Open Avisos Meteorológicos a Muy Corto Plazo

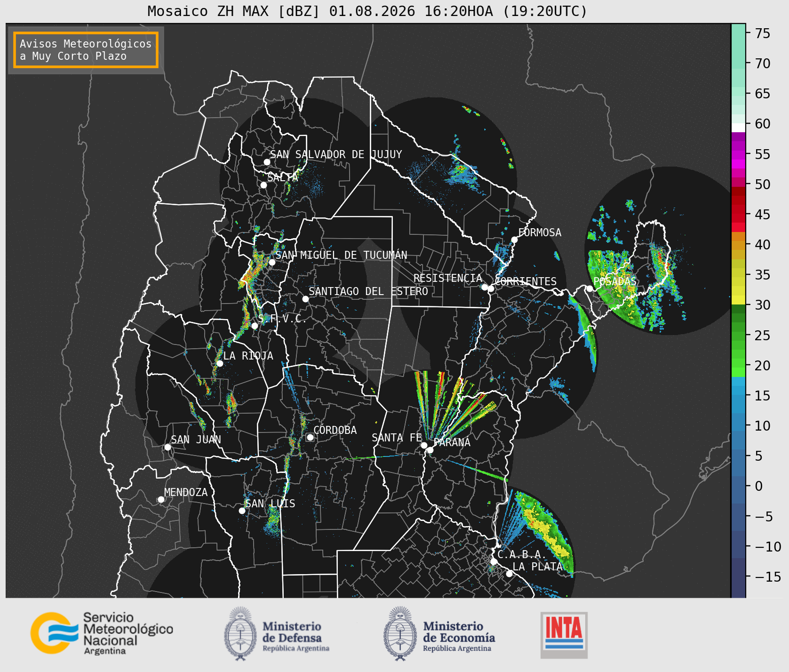tap(86, 50)
